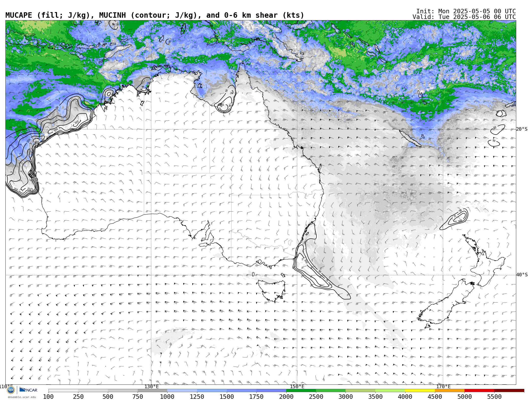Image resolution: width=532 pixels, height=400 pixels.
Task: Click the colorbar value label 5500
Action: 494,397
